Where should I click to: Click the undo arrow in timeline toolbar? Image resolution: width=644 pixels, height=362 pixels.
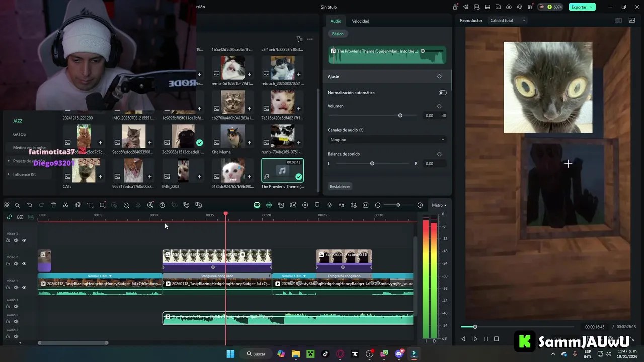(29, 205)
